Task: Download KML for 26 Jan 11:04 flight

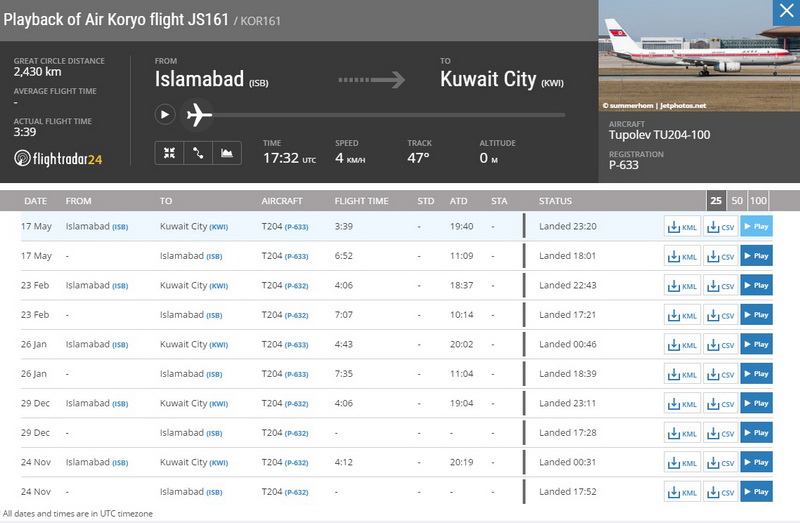Action: point(682,374)
